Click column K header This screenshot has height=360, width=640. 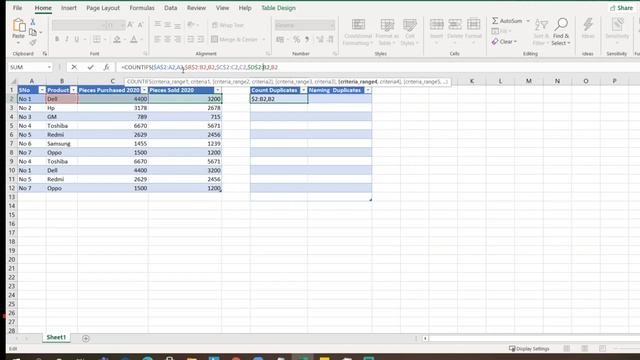pyautogui.click(x=471, y=81)
